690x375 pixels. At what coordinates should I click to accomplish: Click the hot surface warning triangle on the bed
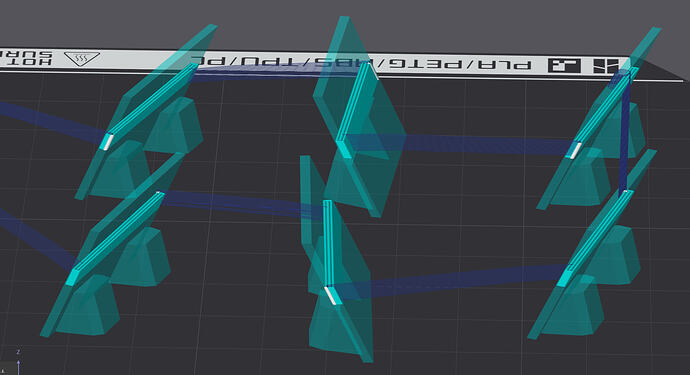click(82, 59)
